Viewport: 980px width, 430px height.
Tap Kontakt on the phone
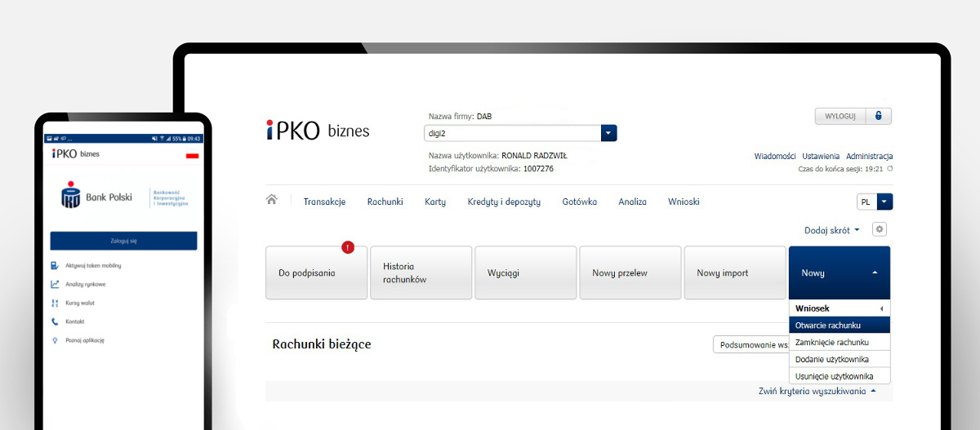point(75,321)
